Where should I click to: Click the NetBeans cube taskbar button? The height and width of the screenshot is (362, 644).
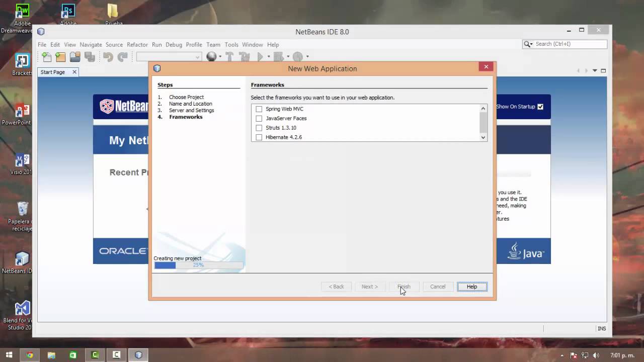click(x=138, y=355)
